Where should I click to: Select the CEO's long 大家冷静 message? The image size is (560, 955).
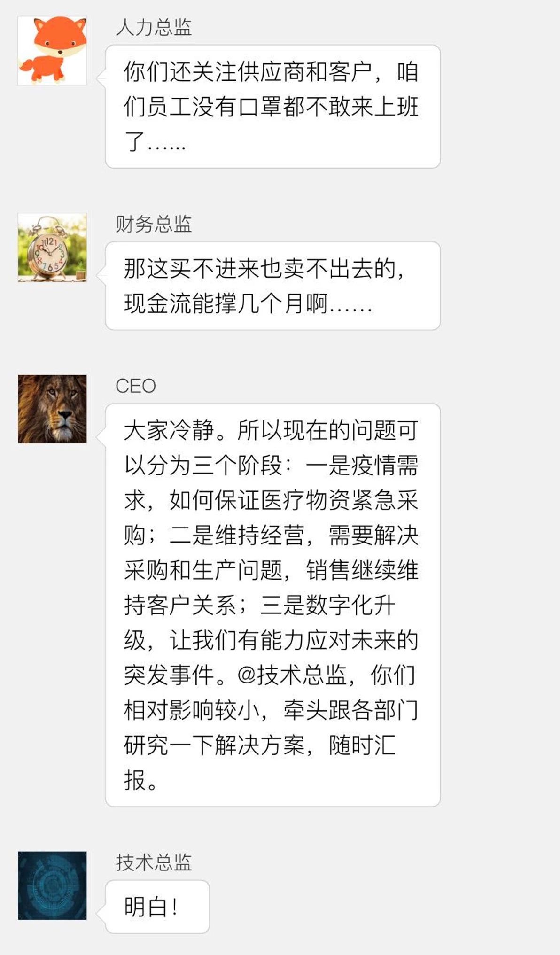pyautogui.click(x=272, y=605)
